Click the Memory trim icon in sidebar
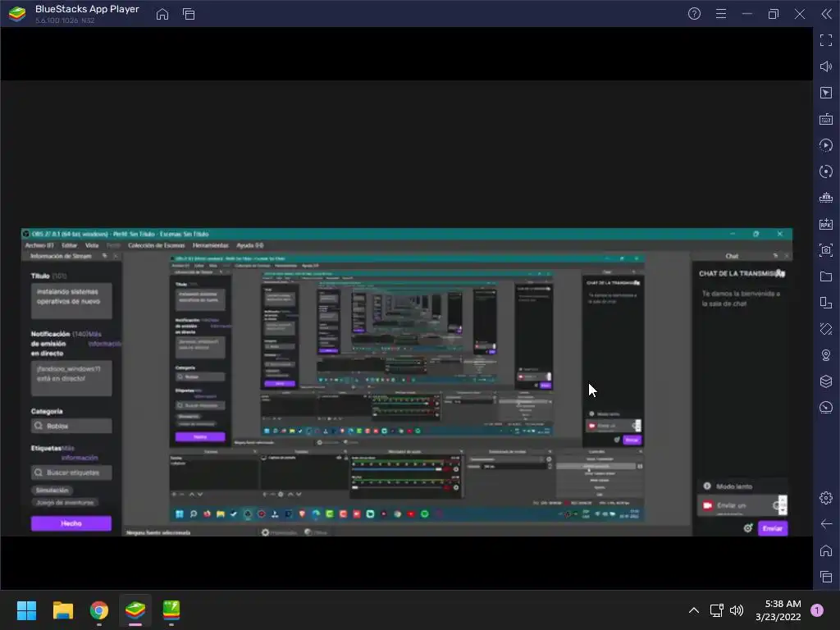The image size is (840, 630). tap(826, 198)
